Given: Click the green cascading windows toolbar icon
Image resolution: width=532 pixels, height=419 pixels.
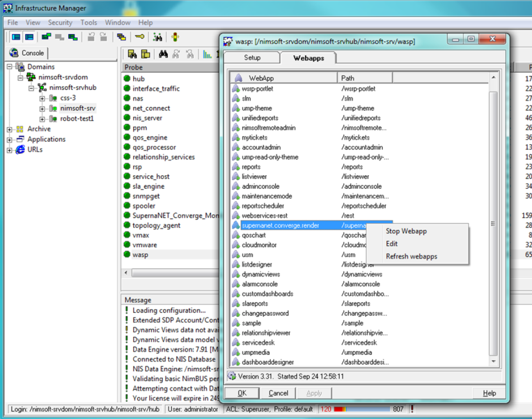Looking at the screenshot, I should [x=46, y=37].
